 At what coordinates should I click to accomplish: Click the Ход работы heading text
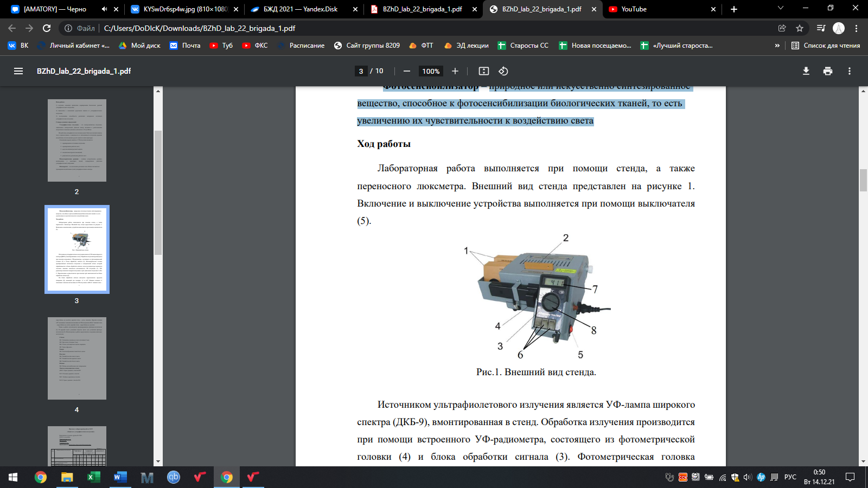point(384,144)
